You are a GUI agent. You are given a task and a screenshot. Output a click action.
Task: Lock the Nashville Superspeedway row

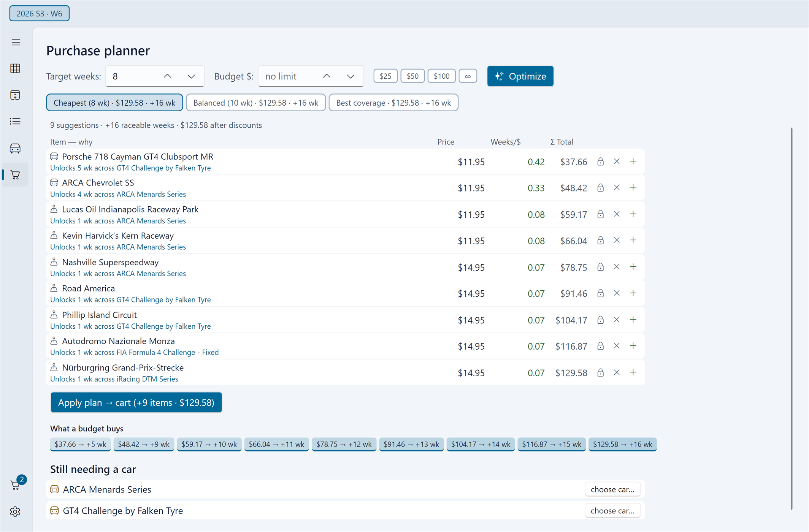click(x=600, y=267)
